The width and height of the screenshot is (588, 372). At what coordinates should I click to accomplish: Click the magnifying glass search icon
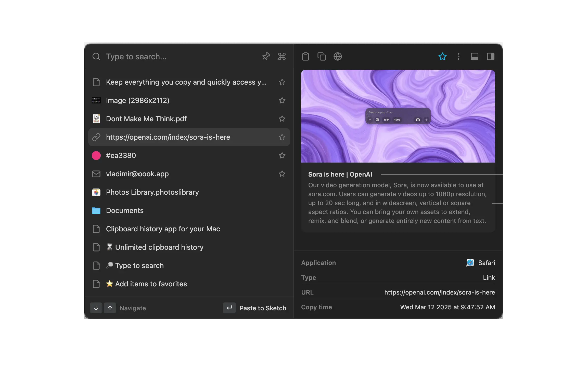click(x=96, y=56)
